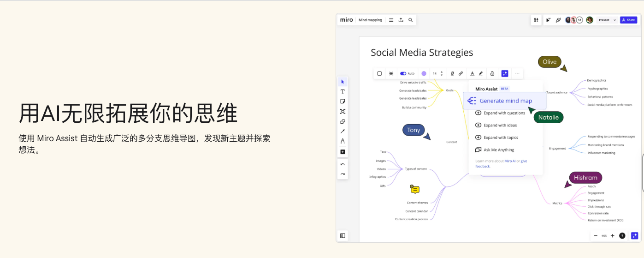Click the zoom out minus button
644x258 pixels.
pyautogui.click(x=595, y=235)
